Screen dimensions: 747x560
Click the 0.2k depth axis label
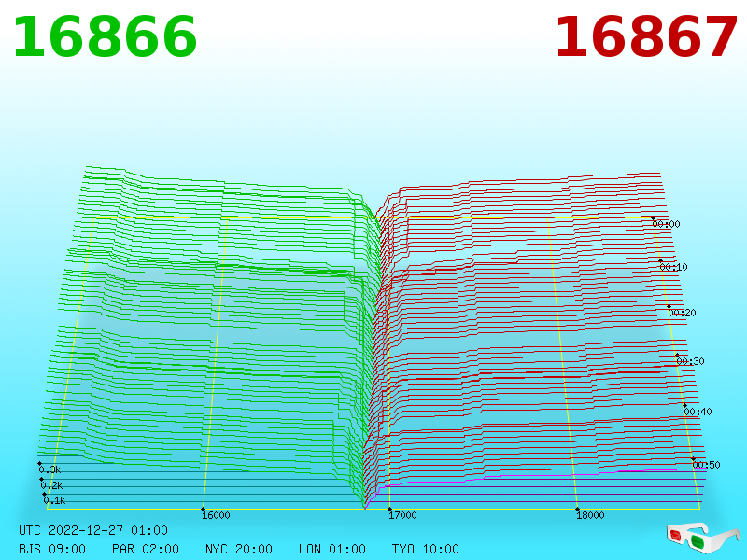click(51, 485)
